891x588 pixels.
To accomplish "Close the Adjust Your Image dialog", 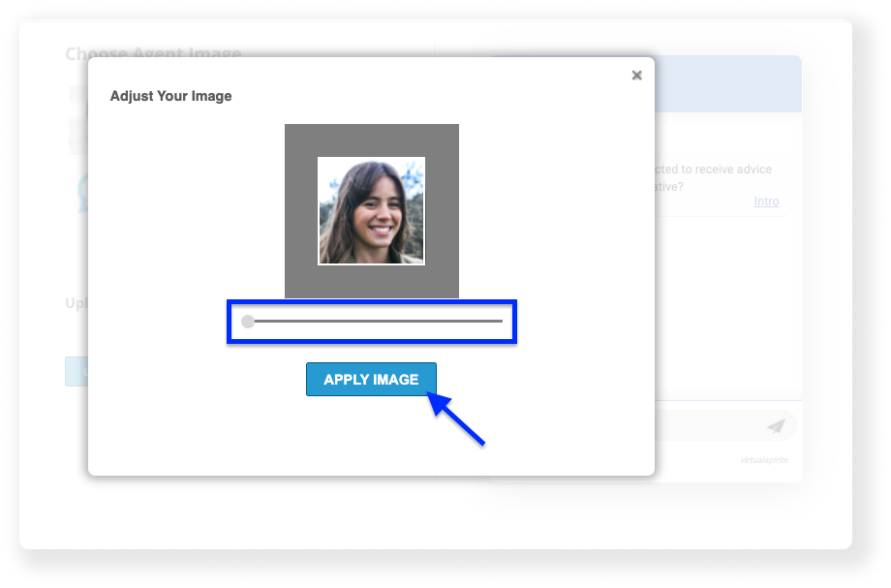I will click(636, 76).
